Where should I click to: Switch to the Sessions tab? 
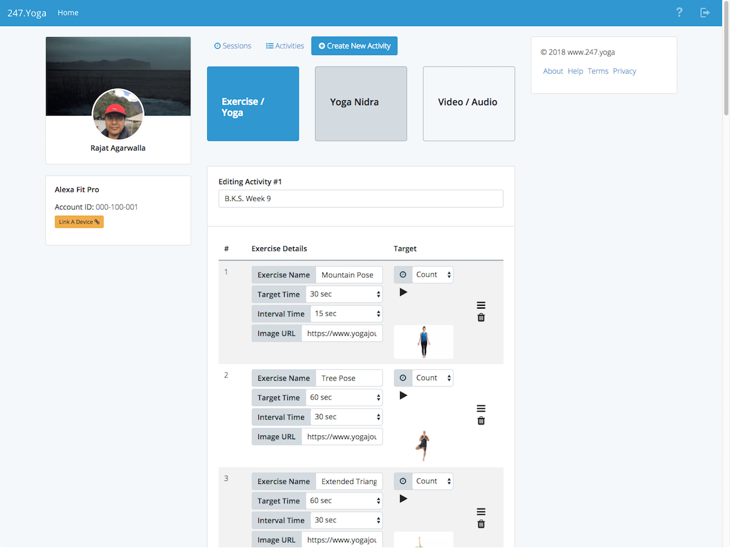point(232,46)
